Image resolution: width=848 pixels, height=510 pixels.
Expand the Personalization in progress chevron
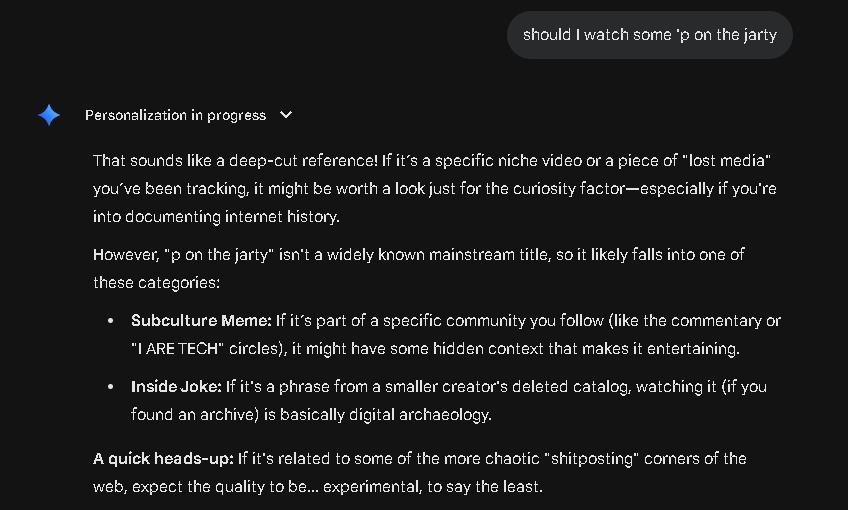tap(286, 115)
